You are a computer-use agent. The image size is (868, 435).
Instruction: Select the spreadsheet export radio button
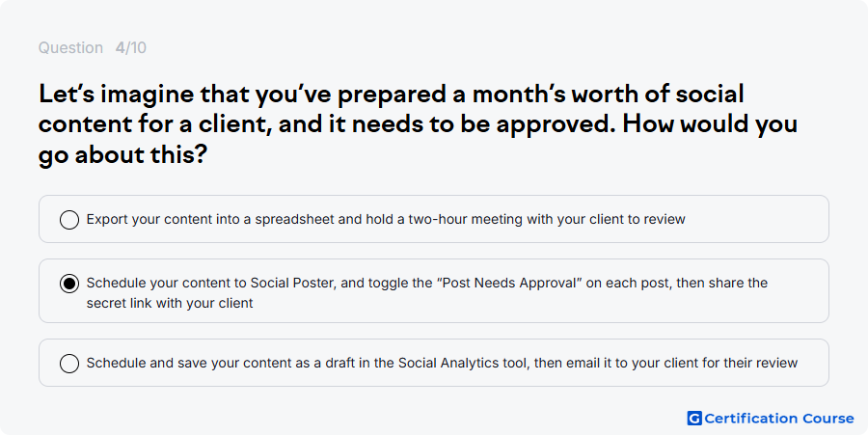click(69, 220)
